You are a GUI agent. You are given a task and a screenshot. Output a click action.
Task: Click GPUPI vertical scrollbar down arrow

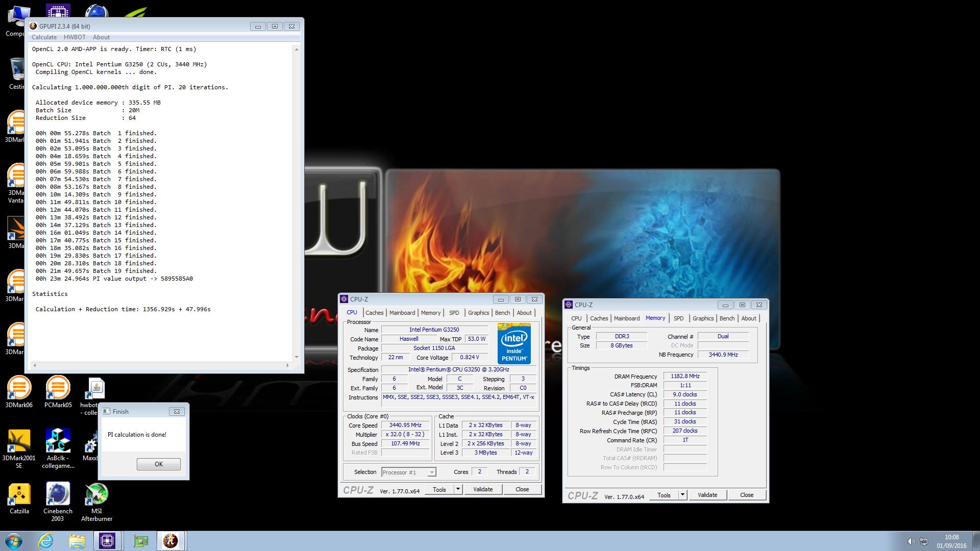point(297,357)
